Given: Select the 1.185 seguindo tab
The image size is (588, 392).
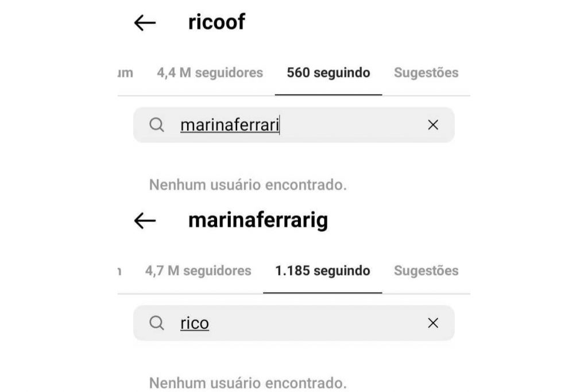Looking at the screenshot, I should (x=323, y=271).
